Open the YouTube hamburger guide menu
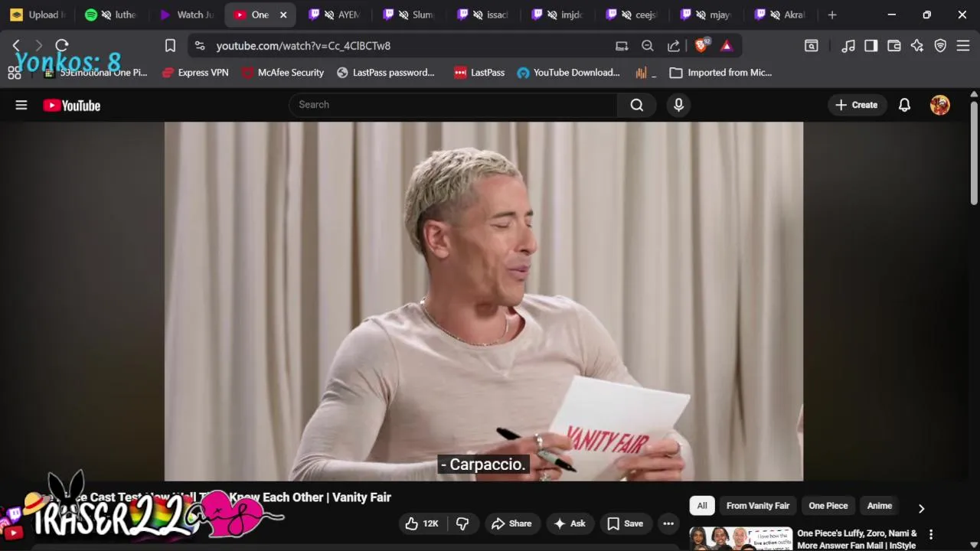The width and height of the screenshot is (980, 551). click(21, 106)
